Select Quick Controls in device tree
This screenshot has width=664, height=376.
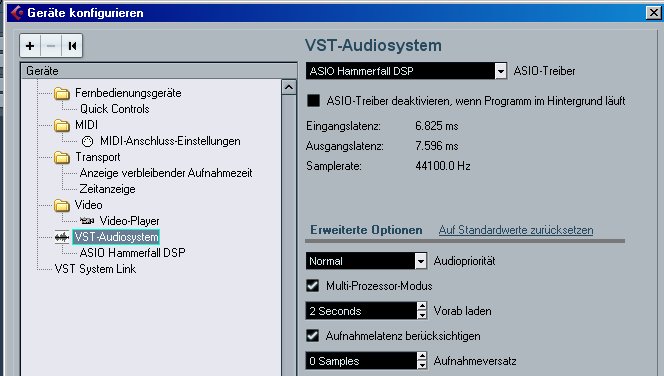tap(115, 109)
